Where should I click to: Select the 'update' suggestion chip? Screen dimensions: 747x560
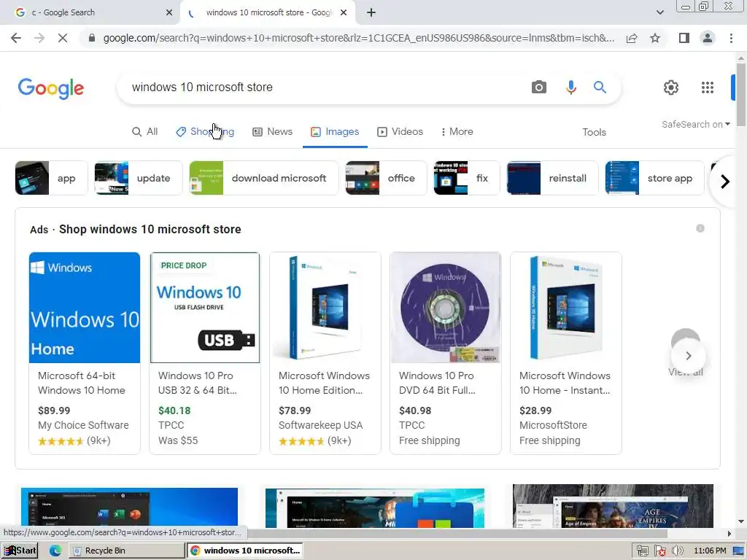139,178
